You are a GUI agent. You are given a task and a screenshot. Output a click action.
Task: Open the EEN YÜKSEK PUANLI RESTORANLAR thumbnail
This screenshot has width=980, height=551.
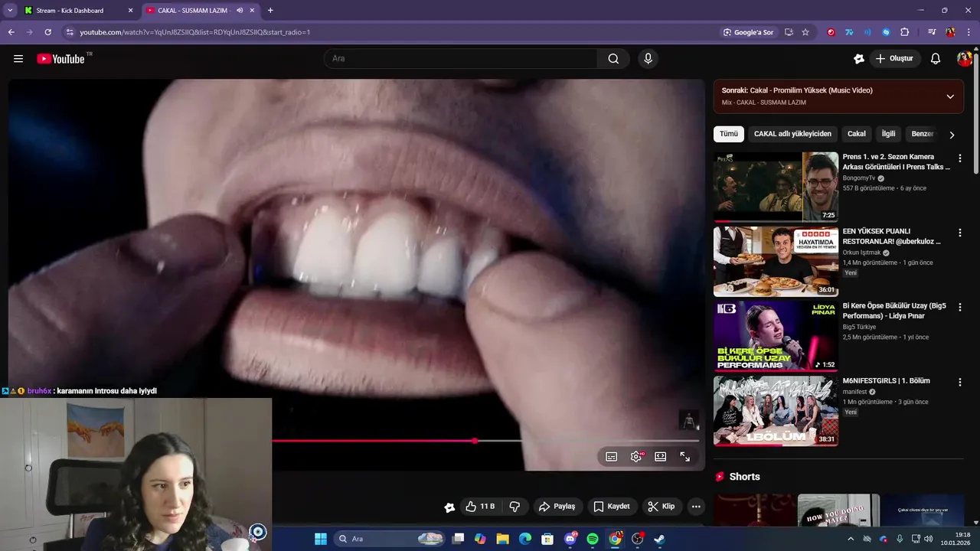(x=776, y=261)
